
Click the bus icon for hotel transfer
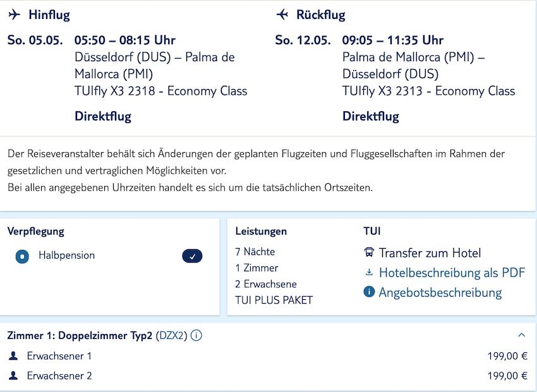[x=370, y=253]
